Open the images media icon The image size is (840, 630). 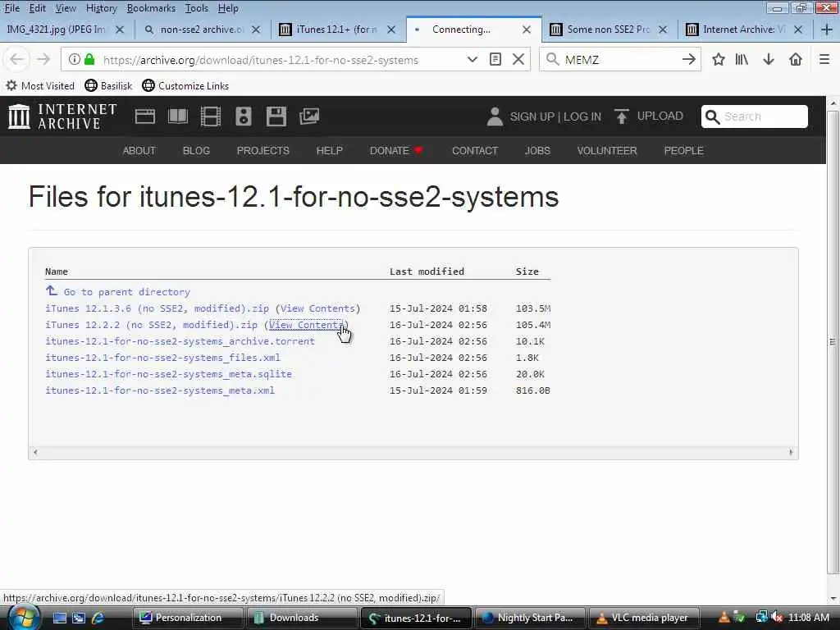coord(309,116)
